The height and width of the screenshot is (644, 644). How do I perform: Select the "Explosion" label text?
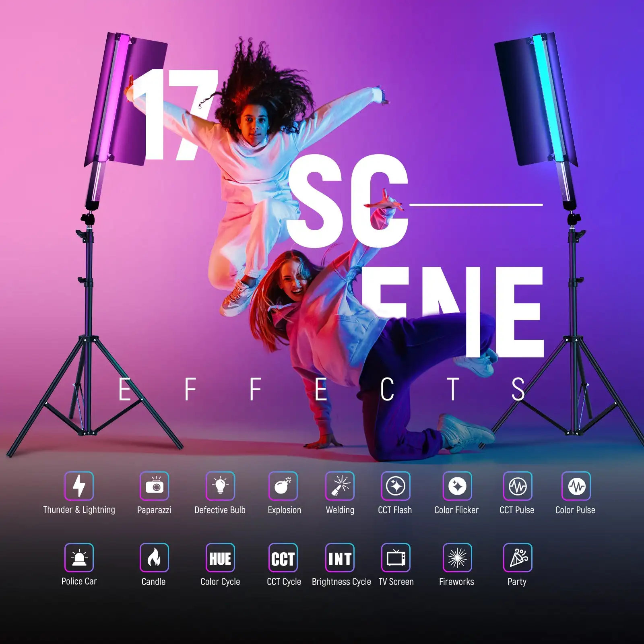tap(285, 510)
